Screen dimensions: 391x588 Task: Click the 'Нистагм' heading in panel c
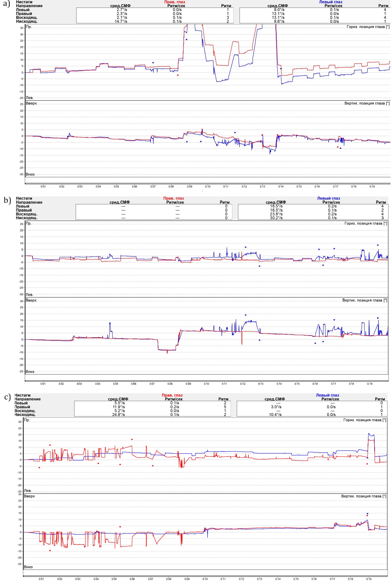coord(23,395)
